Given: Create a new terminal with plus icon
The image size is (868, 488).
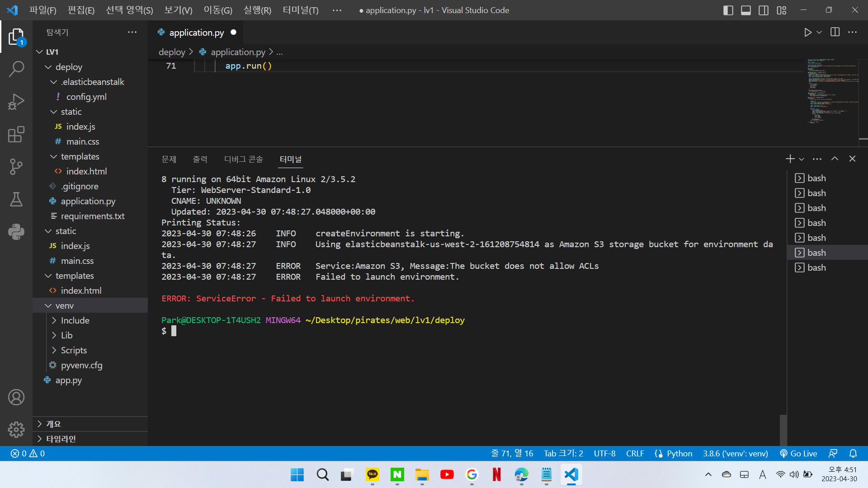Looking at the screenshot, I should [x=790, y=159].
